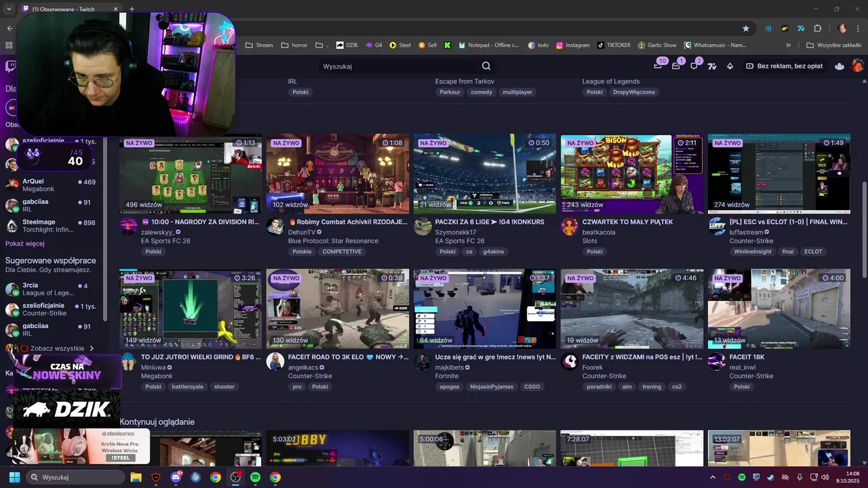This screenshot has height=488, width=868.
Task: Open the Chrome extensions puzzle icon
Action: [x=817, y=28]
